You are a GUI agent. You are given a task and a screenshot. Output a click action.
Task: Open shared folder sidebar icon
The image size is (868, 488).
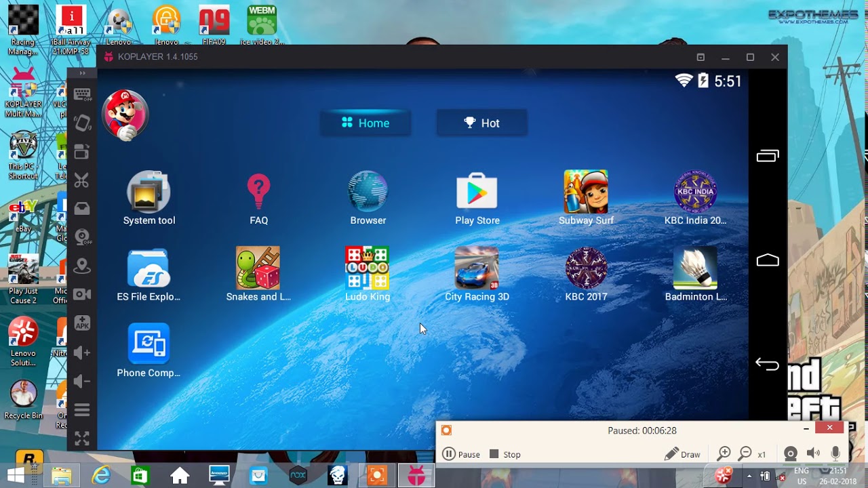tap(82, 209)
